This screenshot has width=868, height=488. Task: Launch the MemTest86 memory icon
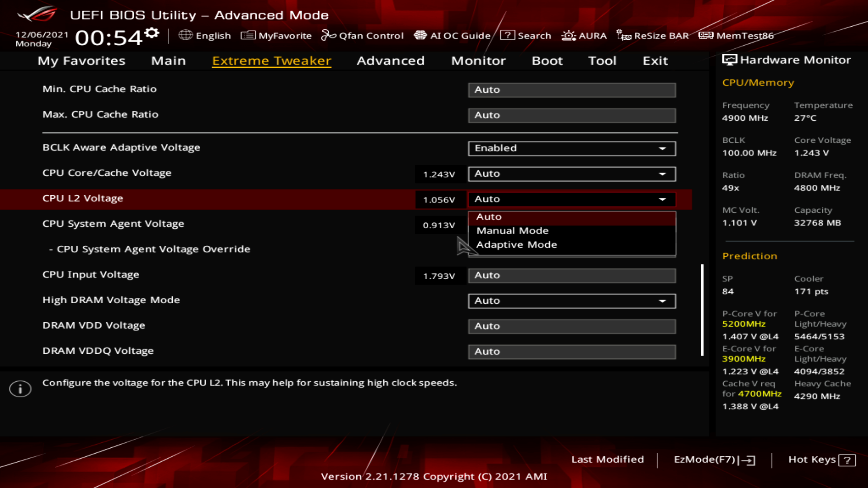pos(706,35)
